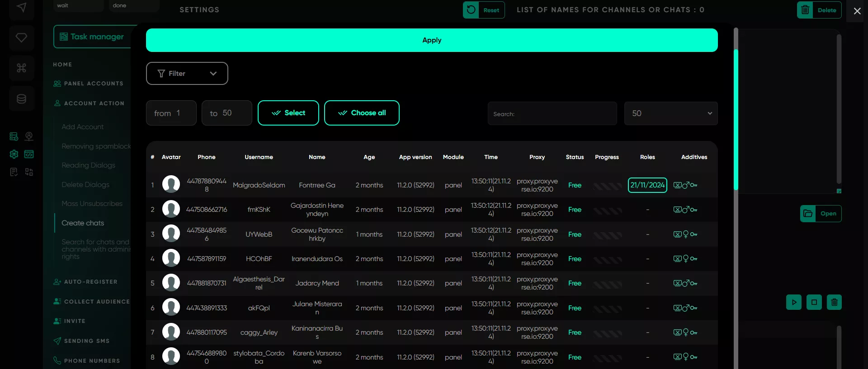Click the play button in right panel
Screen dimensions: 868x369
(x=794, y=302)
